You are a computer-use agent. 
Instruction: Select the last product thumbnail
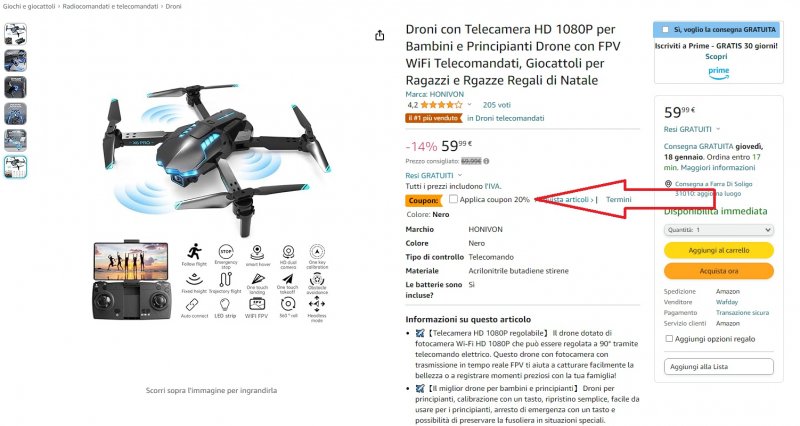15,167
